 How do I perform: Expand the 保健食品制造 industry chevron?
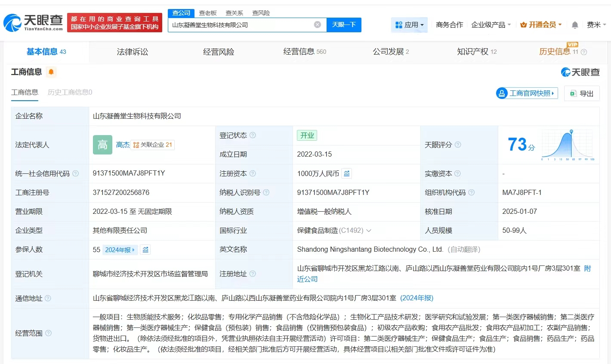pyautogui.click(x=369, y=231)
